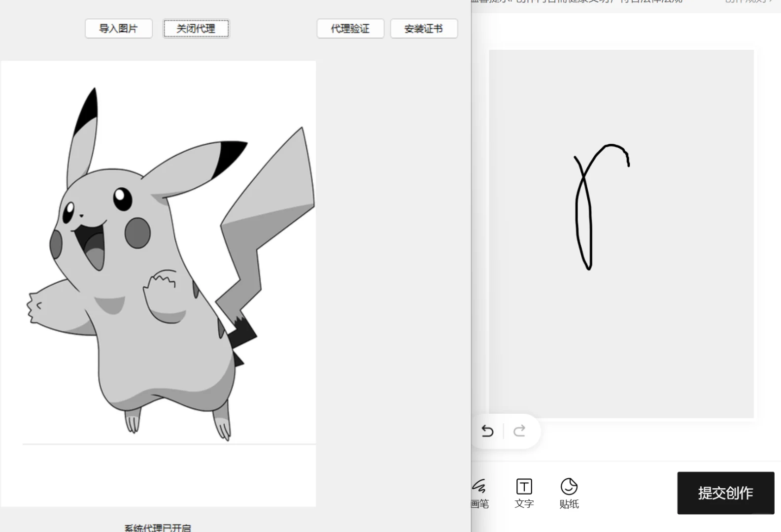Select the 文字 text tool
Image resolution: width=781 pixels, height=532 pixels.
pyautogui.click(x=524, y=494)
